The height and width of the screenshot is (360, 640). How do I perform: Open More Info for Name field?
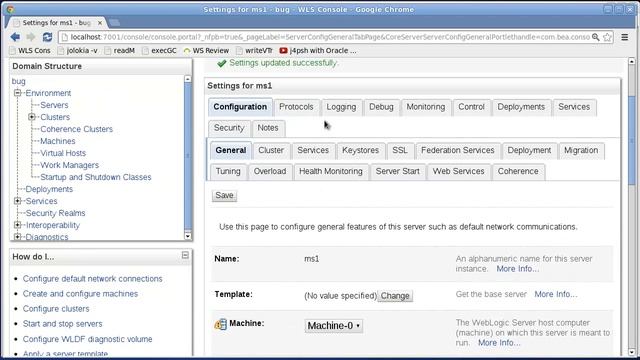[518, 269]
